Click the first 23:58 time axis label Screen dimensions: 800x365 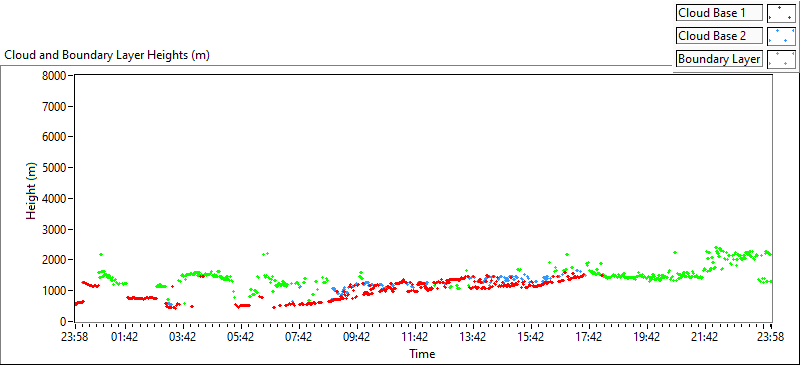click(x=74, y=336)
